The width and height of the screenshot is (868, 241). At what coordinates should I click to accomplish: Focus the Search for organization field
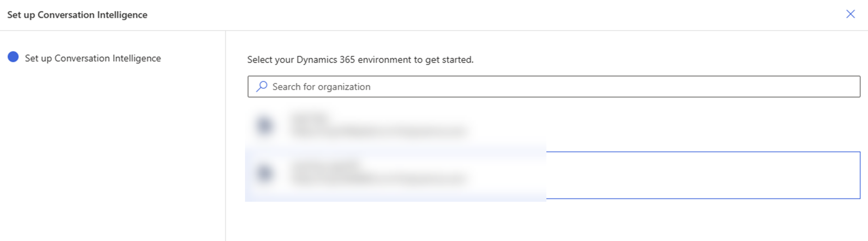point(554,86)
